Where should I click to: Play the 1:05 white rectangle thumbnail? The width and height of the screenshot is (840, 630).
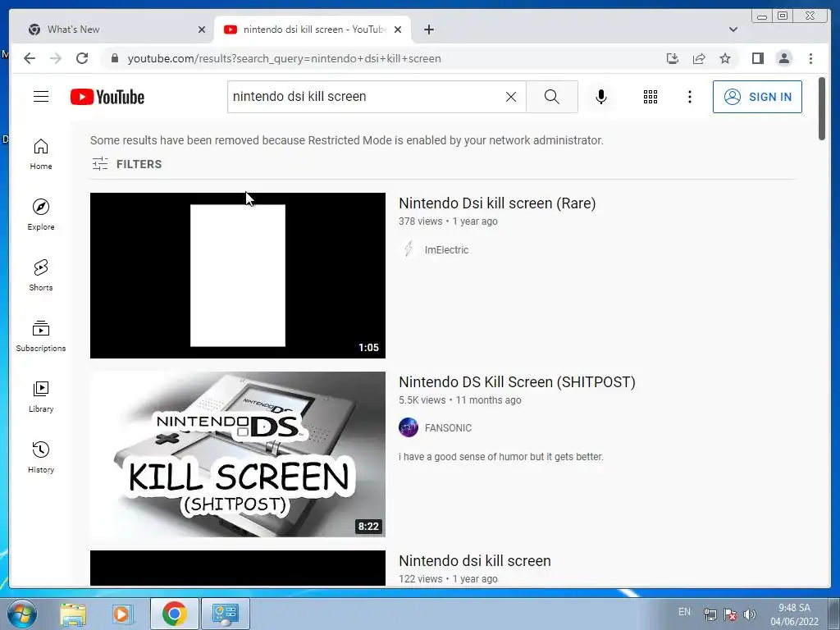(x=238, y=276)
